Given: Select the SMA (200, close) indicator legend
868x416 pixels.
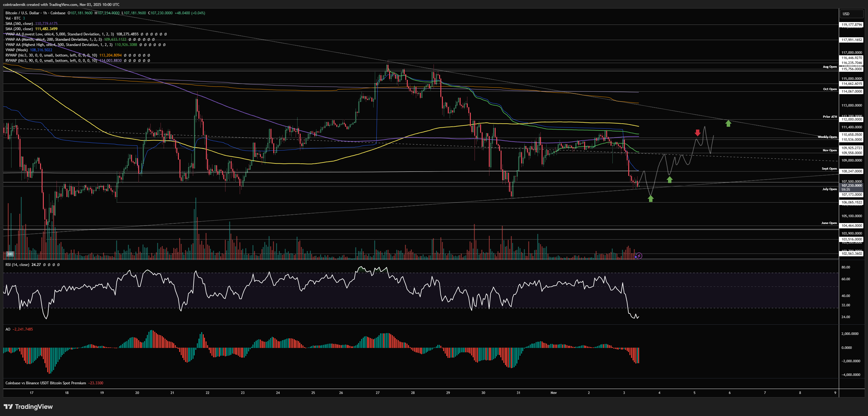Looking at the screenshot, I should pos(19,29).
